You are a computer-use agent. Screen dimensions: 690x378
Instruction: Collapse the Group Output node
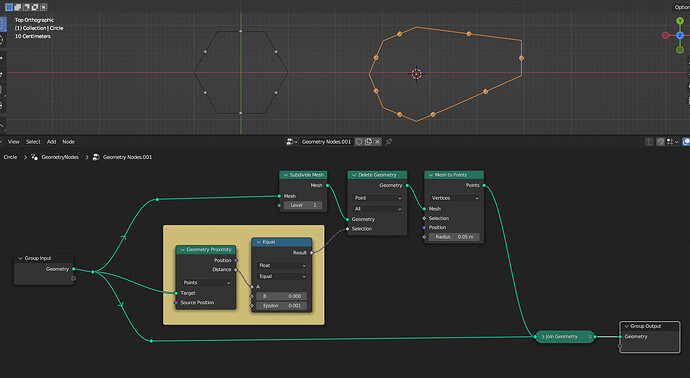pos(626,327)
